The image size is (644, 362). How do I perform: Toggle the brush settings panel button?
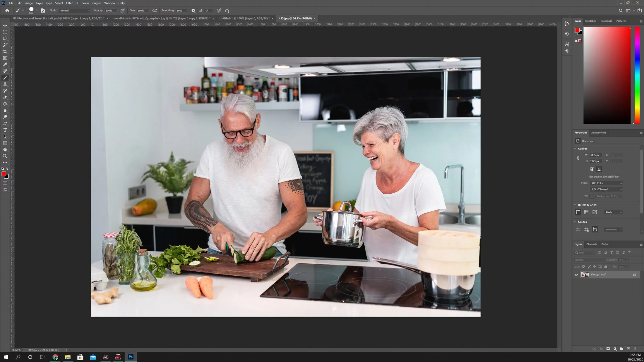pos(43,11)
